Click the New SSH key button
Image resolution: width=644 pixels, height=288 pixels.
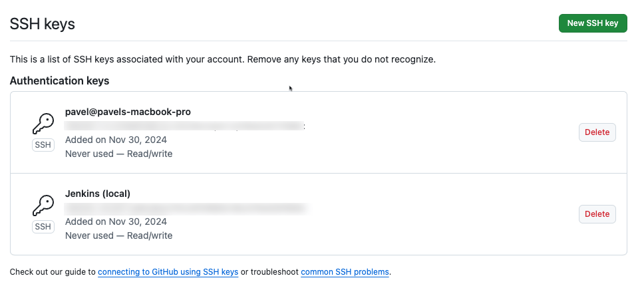pyautogui.click(x=593, y=23)
